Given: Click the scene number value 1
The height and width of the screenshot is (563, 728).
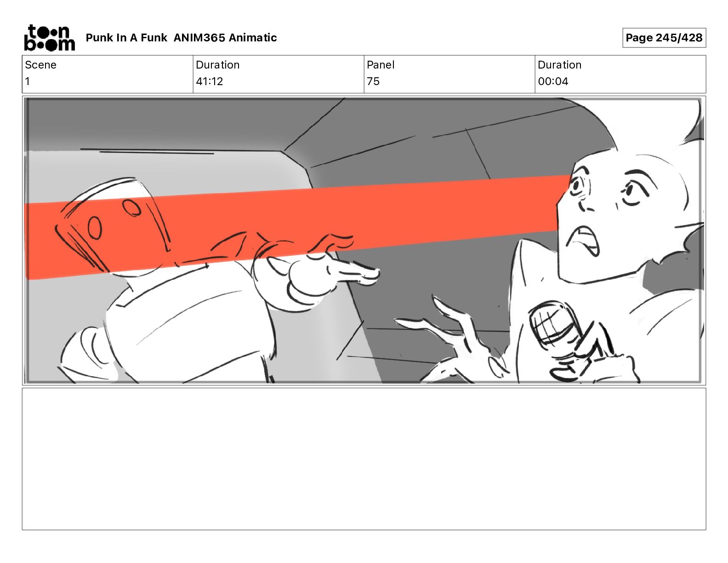Looking at the screenshot, I should (x=28, y=81).
